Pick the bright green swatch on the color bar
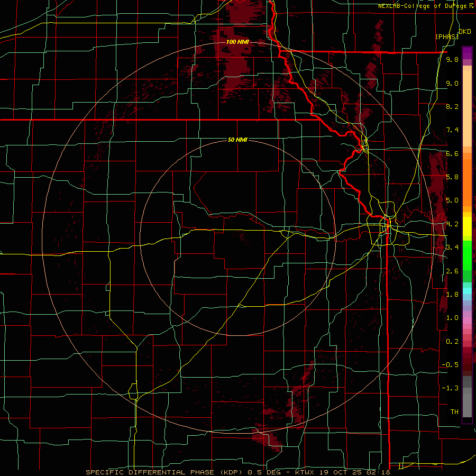The height and width of the screenshot is (476, 476). [467, 254]
